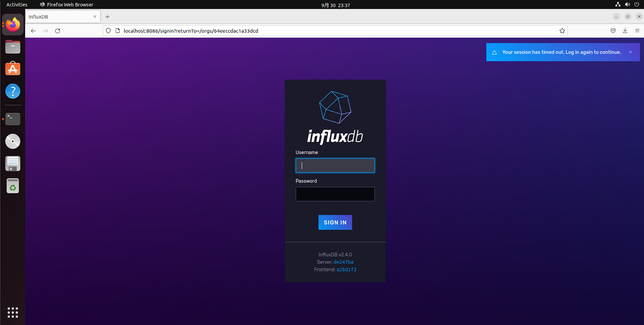
Task: Open the Save to Pocket icon
Action: point(613,31)
